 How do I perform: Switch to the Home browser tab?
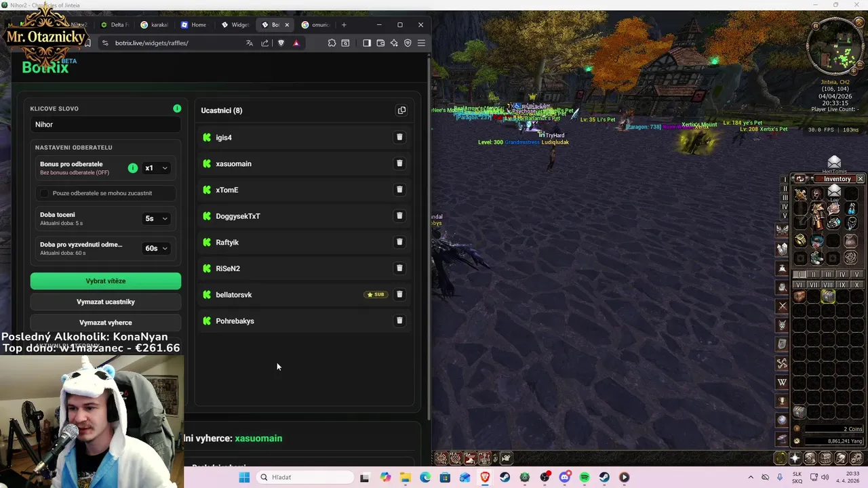tap(194, 25)
